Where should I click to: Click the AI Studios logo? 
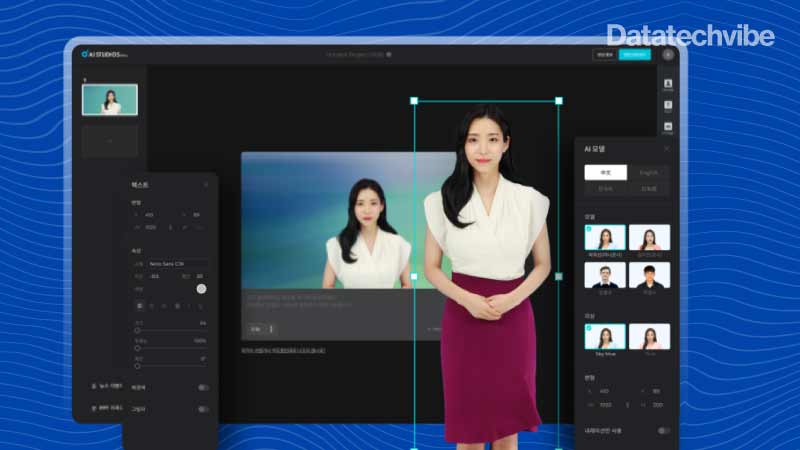click(x=104, y=54)
